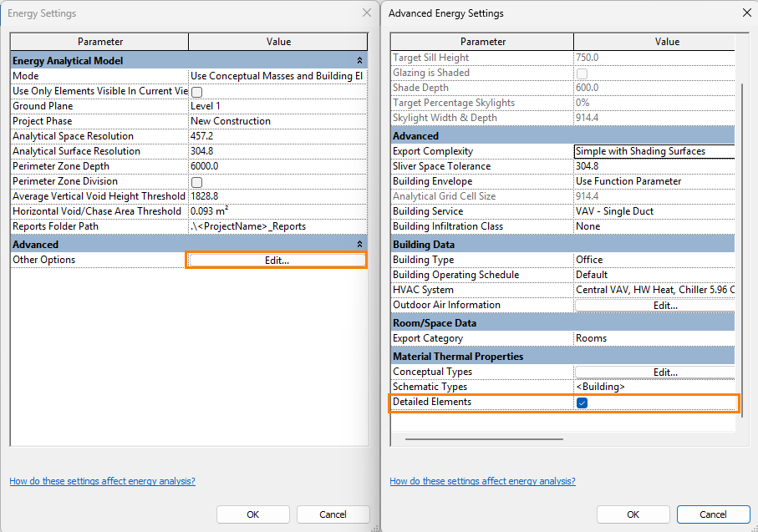This screenshot has width=758, height=532.
Task: Change the Building Type value Office
Action: pyautogui.click(x=654, y=260)
